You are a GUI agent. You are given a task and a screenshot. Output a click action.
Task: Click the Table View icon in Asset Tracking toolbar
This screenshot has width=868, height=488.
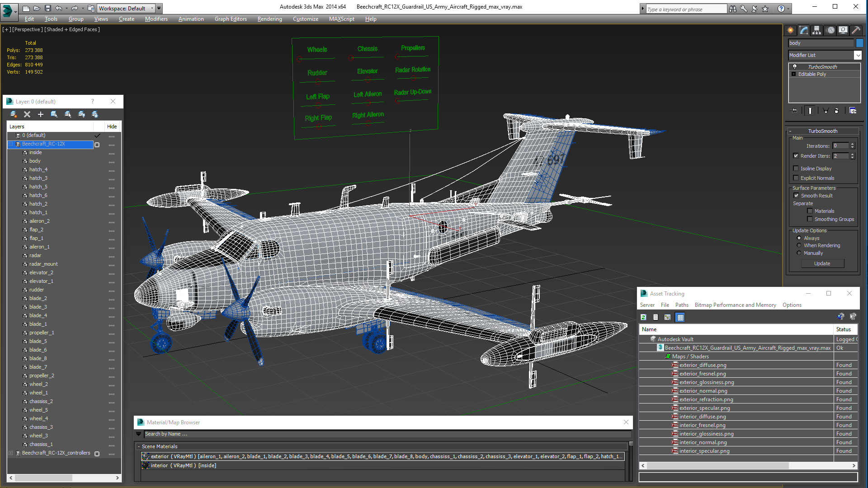pos(680,317)
